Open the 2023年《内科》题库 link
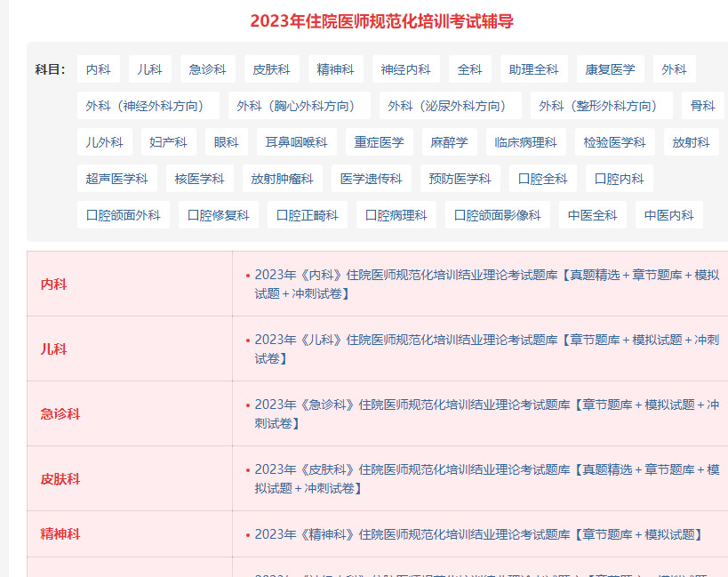The width and height of the screenshot is (728, 577). [486, 284]
